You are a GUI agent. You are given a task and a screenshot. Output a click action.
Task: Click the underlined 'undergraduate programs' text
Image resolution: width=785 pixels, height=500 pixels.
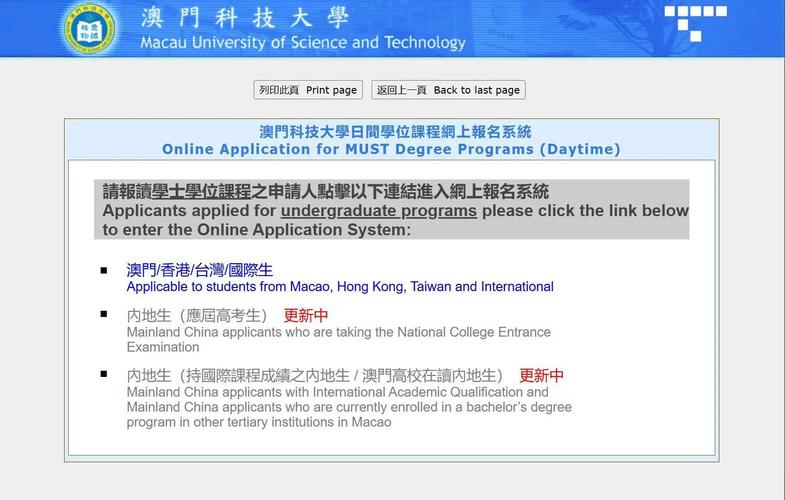click(x=378, y=211)
